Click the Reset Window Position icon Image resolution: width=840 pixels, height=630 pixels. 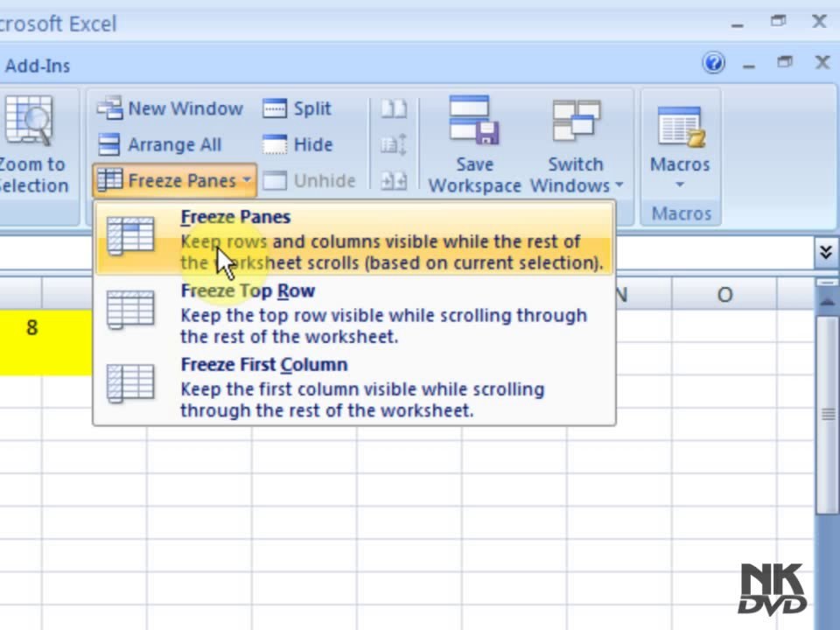394,180
